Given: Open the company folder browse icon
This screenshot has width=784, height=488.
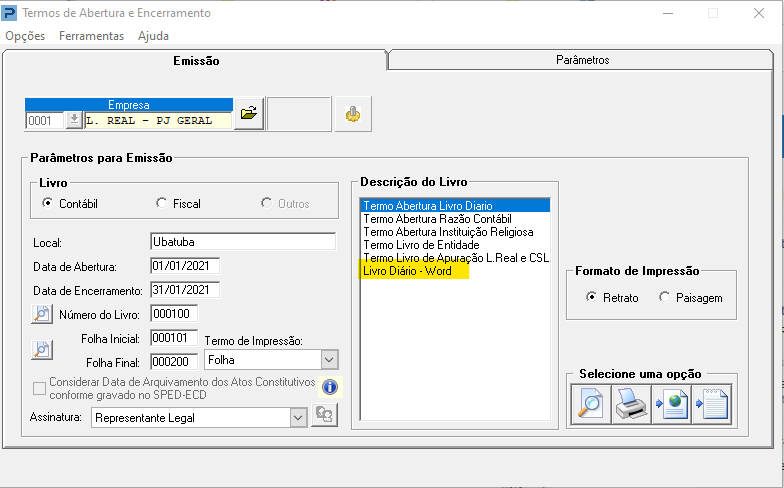Looking at the screenshot, I should pyautogui.click(x=248, y=114).
